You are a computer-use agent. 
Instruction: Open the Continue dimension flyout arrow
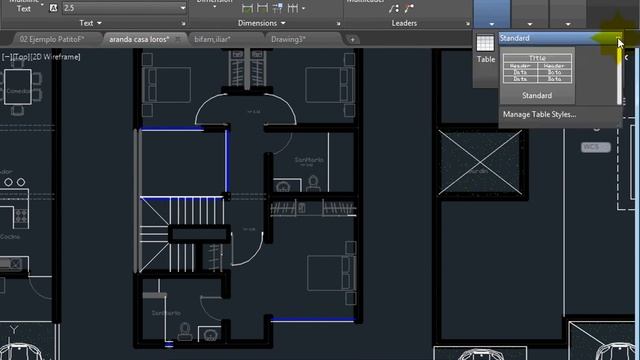[x=303, y=8]
